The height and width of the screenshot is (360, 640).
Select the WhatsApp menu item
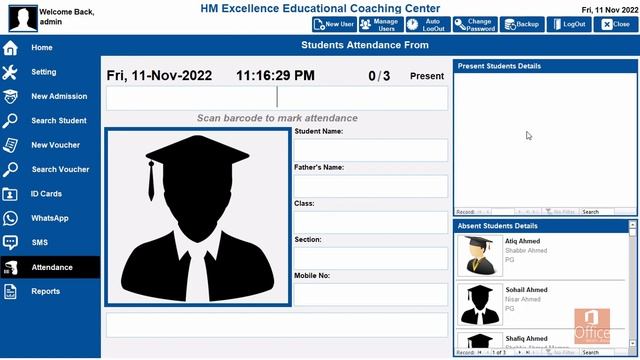click(50, 218)
